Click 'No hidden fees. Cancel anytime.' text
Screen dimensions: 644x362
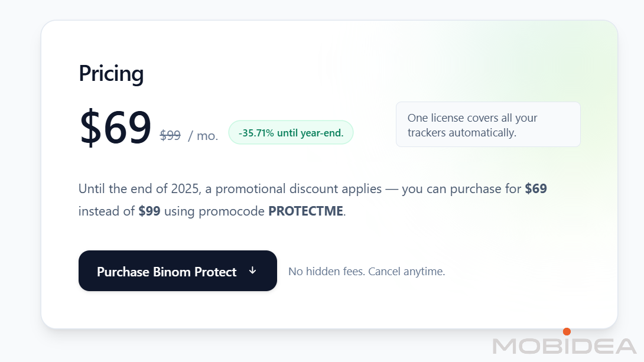pyautogui.click(x=366, y=271)
